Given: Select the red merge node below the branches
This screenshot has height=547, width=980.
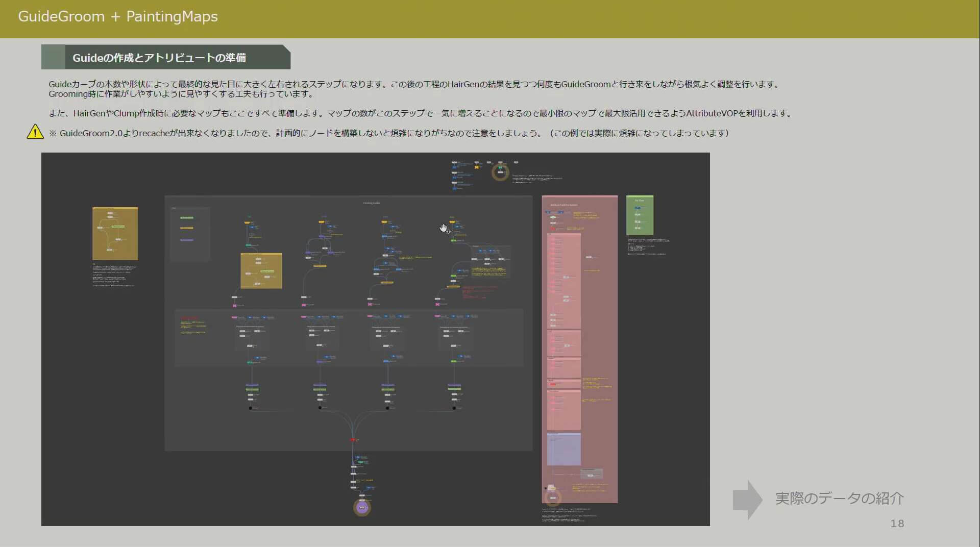Looking at the screenshot, I should 353,440.
